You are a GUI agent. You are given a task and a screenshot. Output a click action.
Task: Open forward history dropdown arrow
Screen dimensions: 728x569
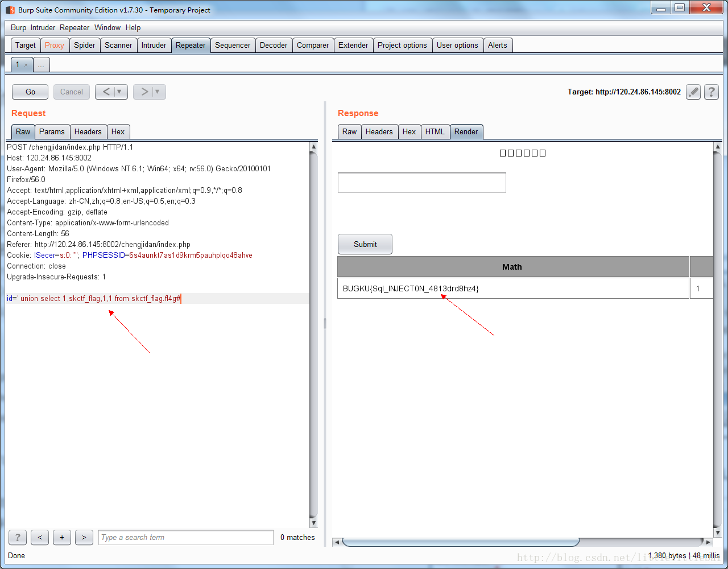point(159,92)
